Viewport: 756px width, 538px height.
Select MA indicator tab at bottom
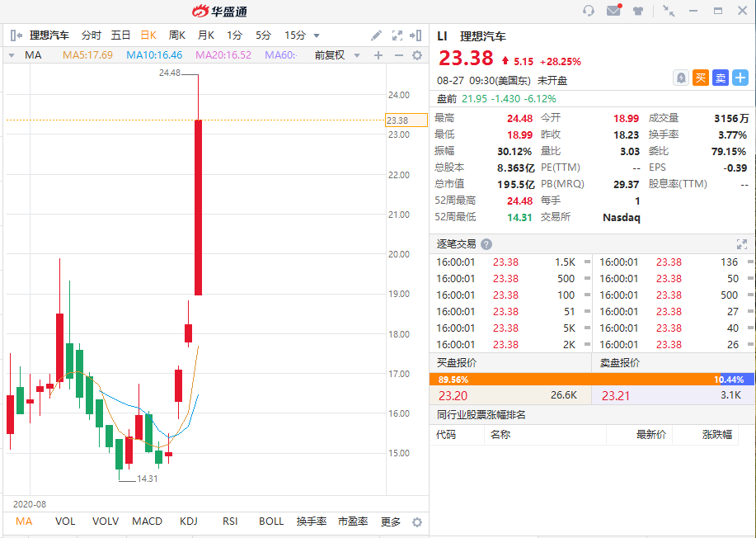24,521
